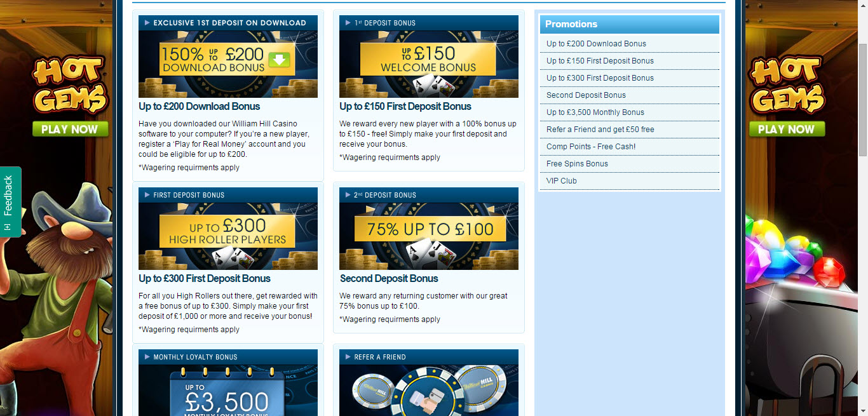Open the Refer a Friend chips banner
Image resolution: width=868 pixels, height=416 pixels.
pyautogui.click(x=429, y=391)
